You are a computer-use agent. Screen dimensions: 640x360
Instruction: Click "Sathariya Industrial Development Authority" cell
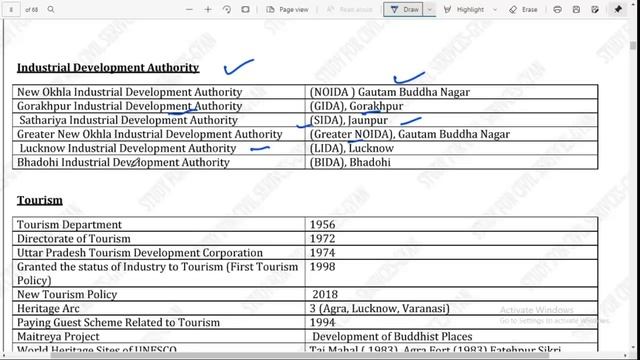tap(158, 120)
